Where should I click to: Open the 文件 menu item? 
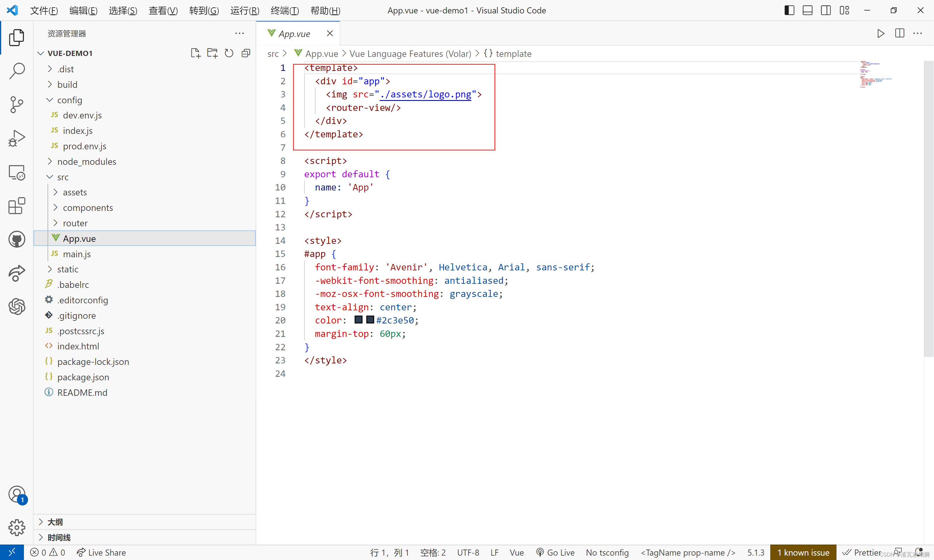tap(41, 10)
